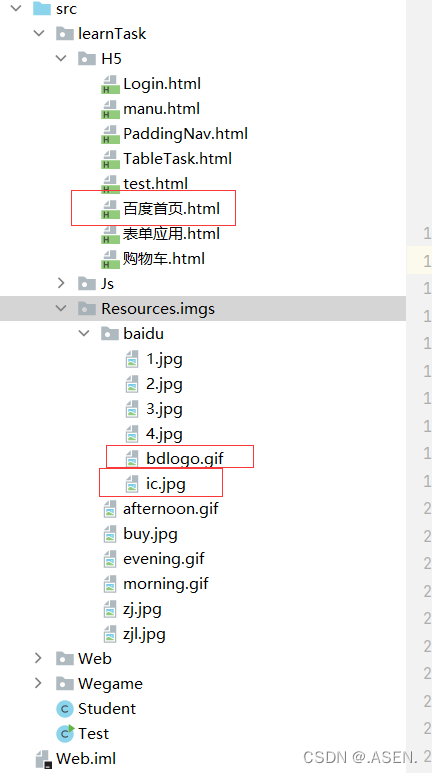Select 购物车.html file name
This screenshot has width=432, height=773.
pos(164,258)
